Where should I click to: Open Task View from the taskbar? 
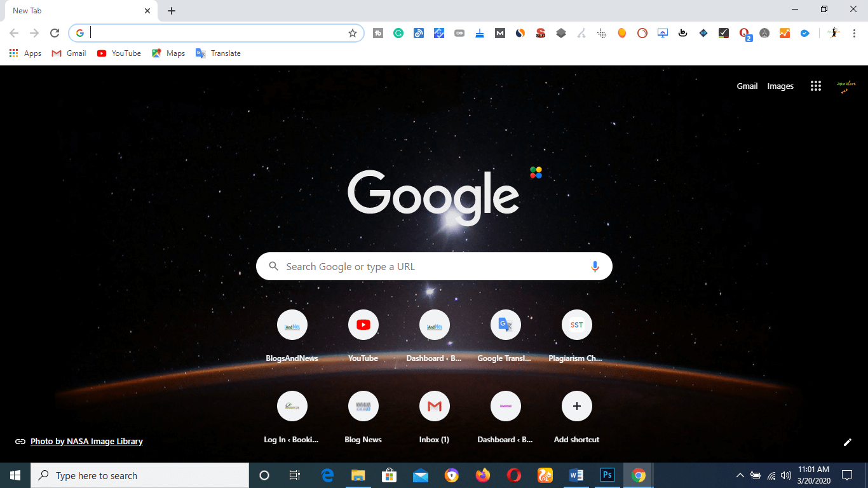click(295, 475)
